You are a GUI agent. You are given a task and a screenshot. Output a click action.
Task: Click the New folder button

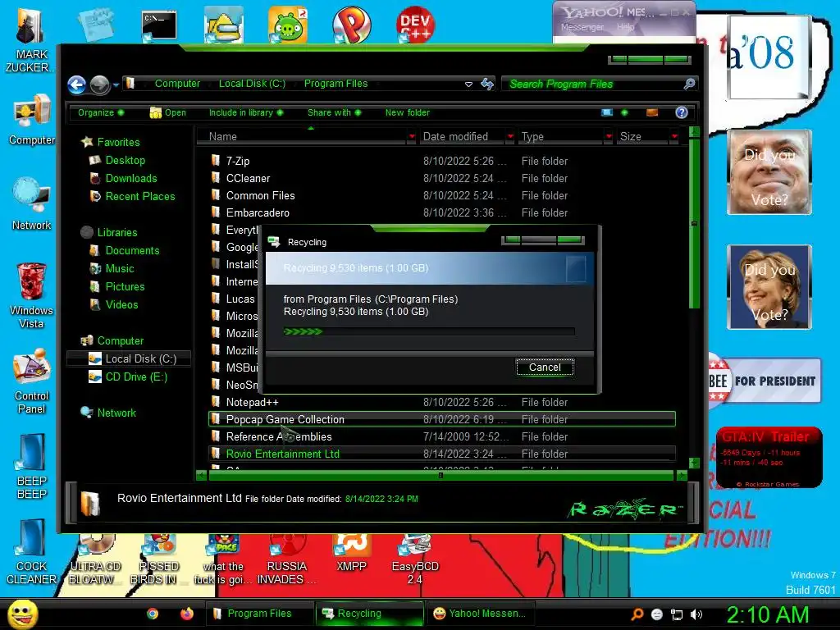[x=407, y=112]
